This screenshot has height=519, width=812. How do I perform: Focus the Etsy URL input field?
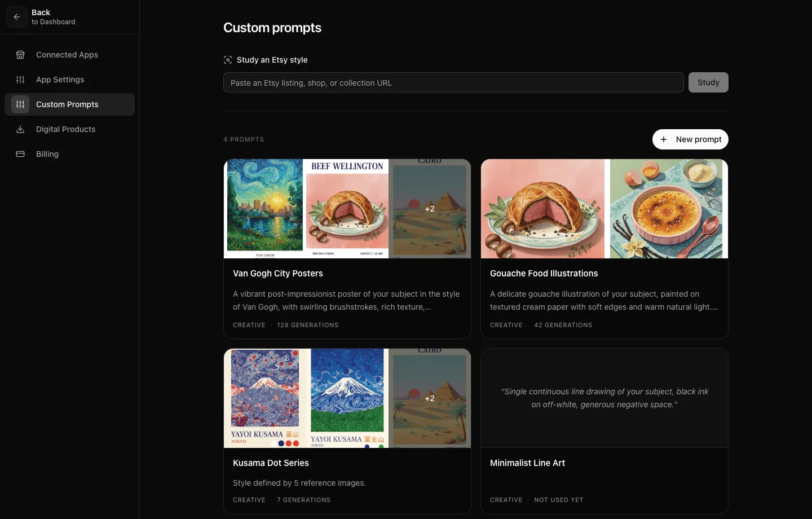[x=453, y=82]
